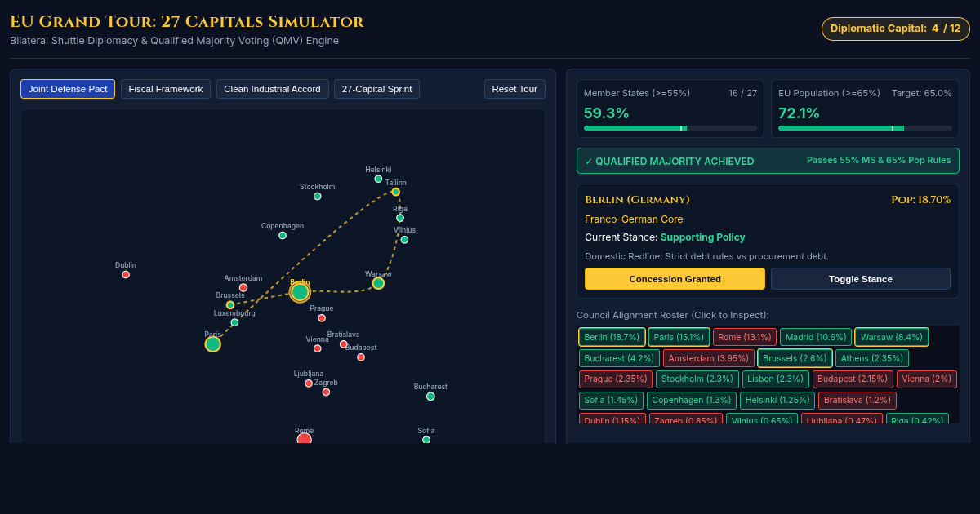Click the 'Target: 65.0%' text
Image resolution: width=980 pixels, height=514 pixels.
[x=922, y=93]
